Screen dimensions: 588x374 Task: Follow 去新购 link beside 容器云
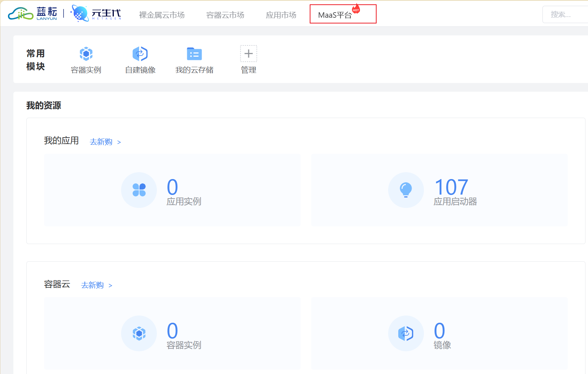pos(93,285)
